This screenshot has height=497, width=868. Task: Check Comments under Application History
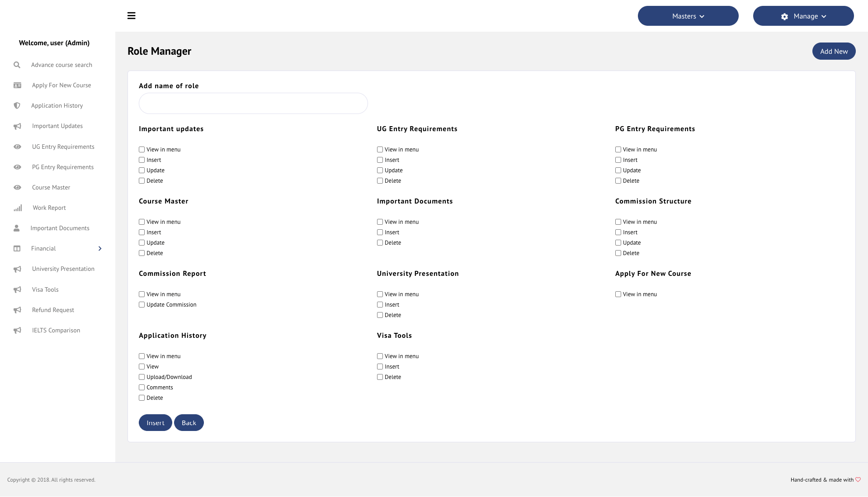[142, 388]
